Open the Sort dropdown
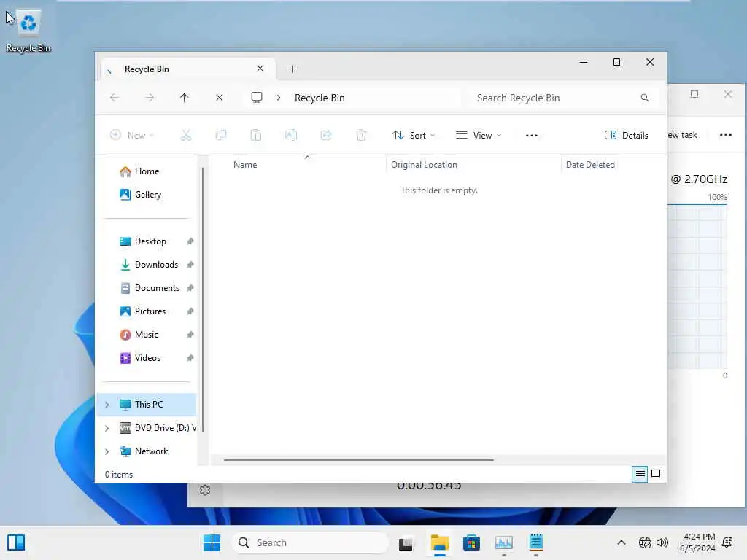 coord(414,135)
